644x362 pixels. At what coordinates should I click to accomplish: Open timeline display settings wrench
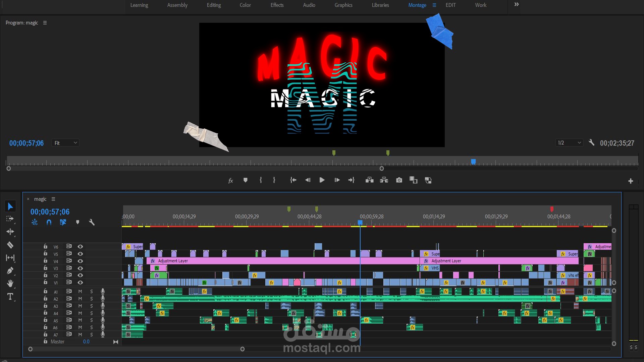[92, 222]
